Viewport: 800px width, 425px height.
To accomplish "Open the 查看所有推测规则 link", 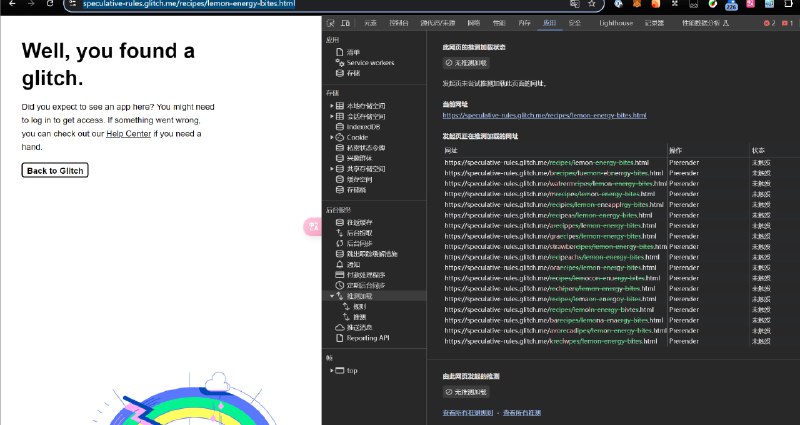I will [x=468, y=413].
